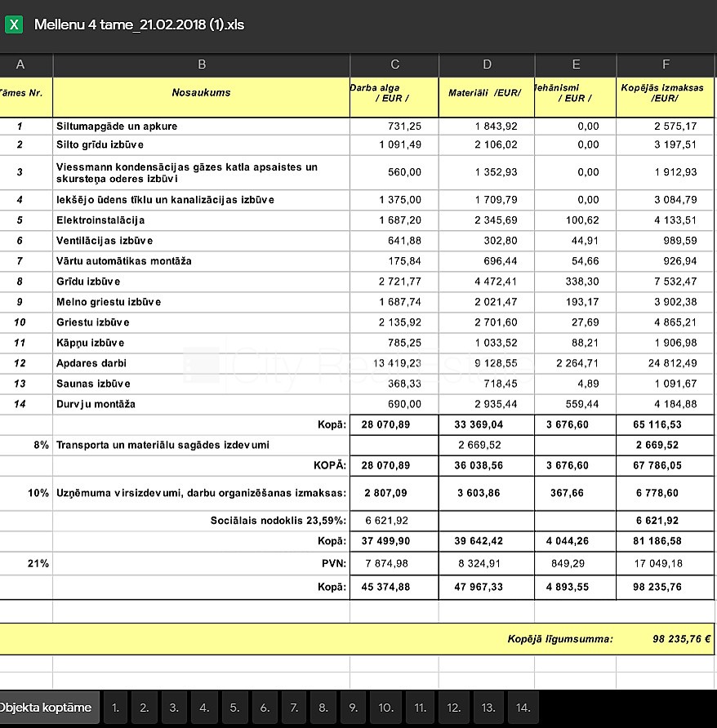717x728 pixels.
Task: Select sheet tab 8.
Action: click(323, 708)
